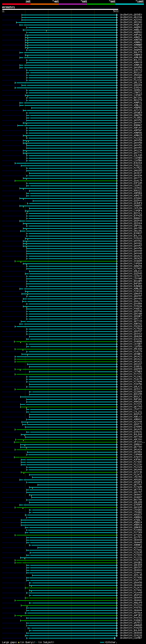
Task: Select the UniRef100_P13851 entry
Action: click(131, 118)
